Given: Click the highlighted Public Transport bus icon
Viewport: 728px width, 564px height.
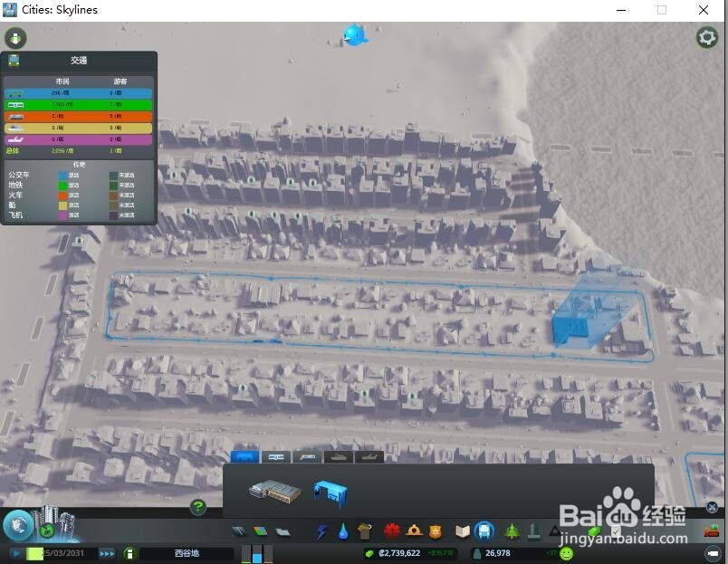Looking at the screenshot, I should 484,531.
